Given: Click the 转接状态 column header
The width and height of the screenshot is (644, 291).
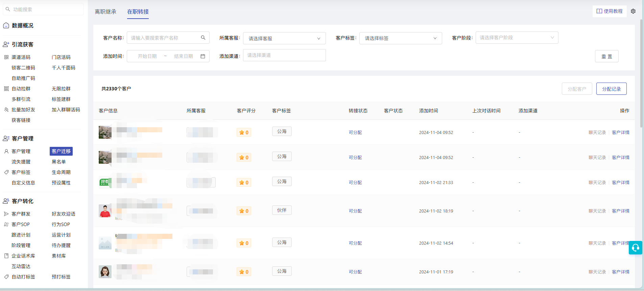Looking at the screenshot, I should [358, 111].
